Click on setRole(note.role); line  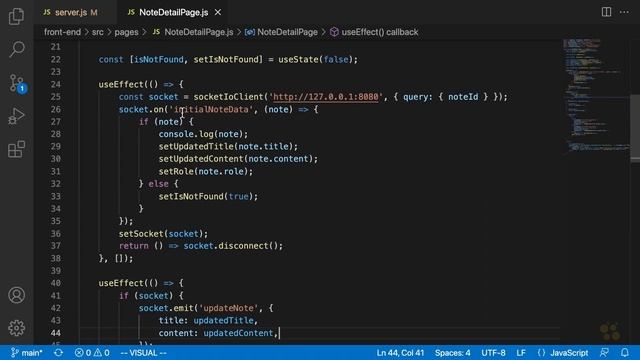click(206, 171)
